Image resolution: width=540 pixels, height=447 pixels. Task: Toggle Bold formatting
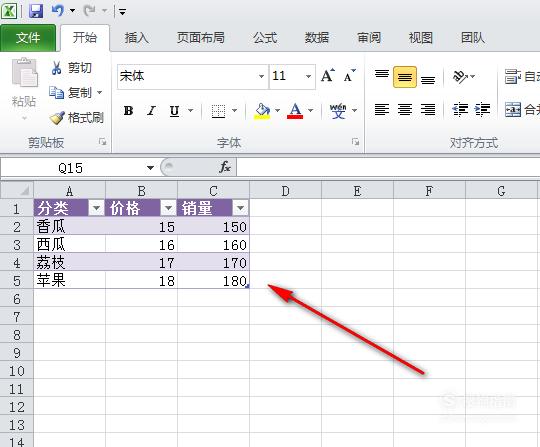click(128, 111)
